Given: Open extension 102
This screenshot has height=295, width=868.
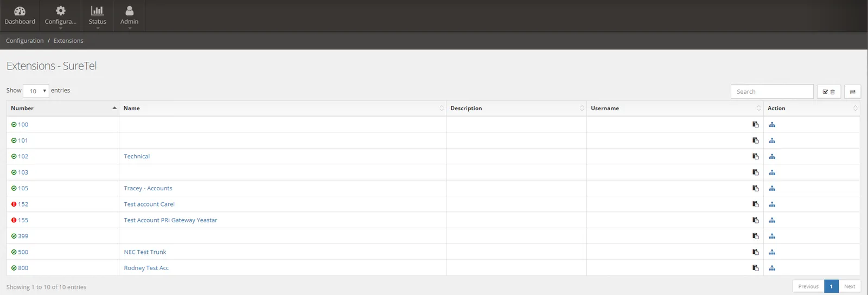Looking at the screenshot, I should pyautogui.click(x=23, y=156).
